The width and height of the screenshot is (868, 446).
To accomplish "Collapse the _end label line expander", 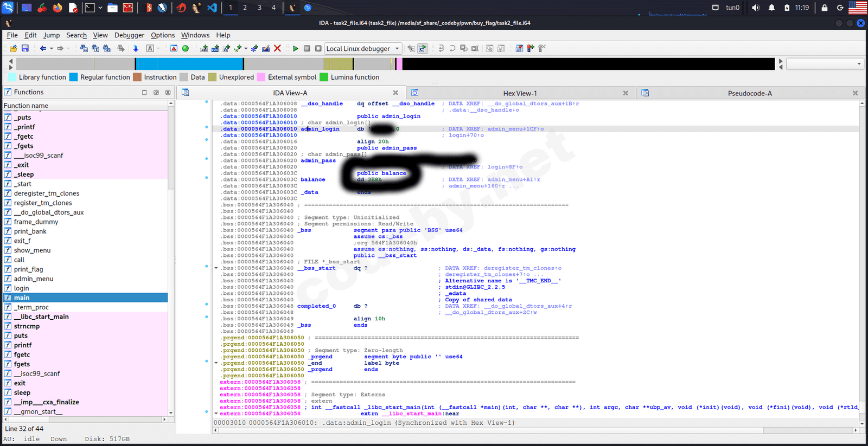I will 216,363.
